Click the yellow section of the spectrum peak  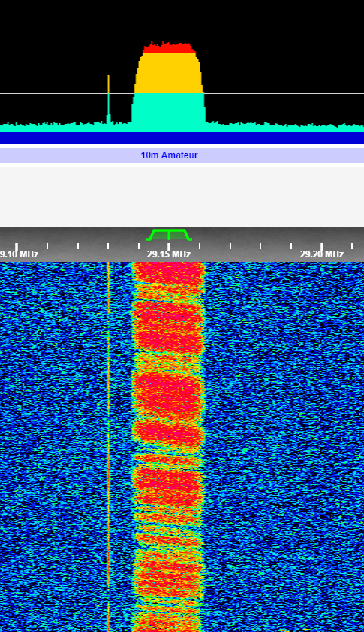pos(169,74)
